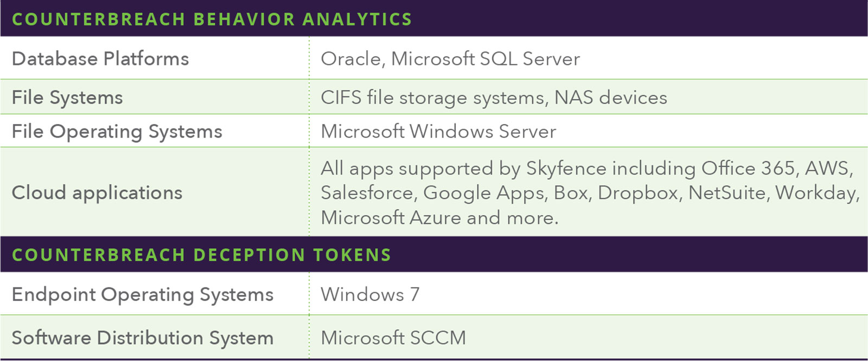
Task: Click the Microsoft Azure and more line
Action: (x=439, y=218)
